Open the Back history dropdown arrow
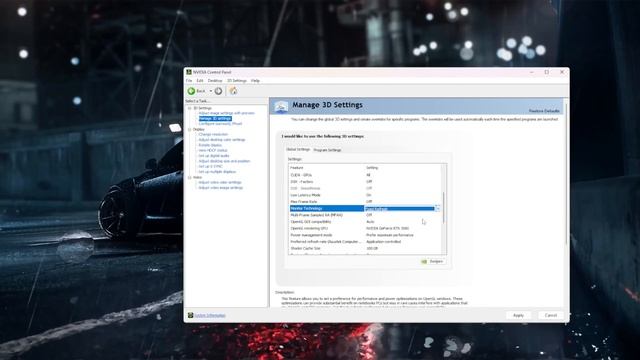This screenshot has height=360, width=640. (x=211, y=91)
